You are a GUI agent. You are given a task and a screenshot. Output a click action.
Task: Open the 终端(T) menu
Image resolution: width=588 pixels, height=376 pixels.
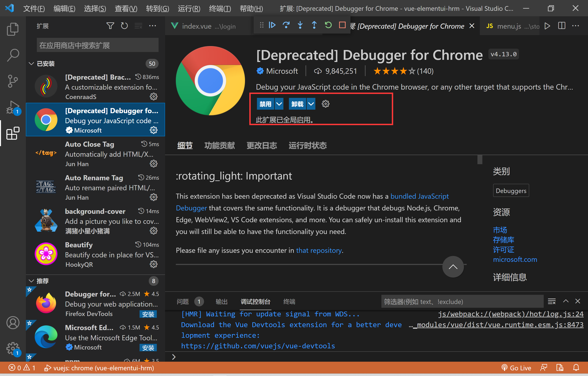coord(220,9)
